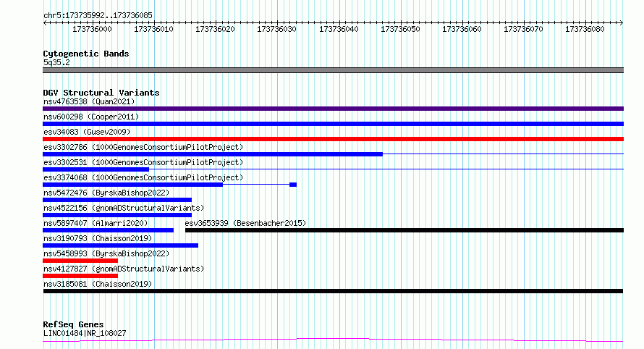
Task: Open the LINC01484|NR_108027 gene label
Action: coord(85,333)
